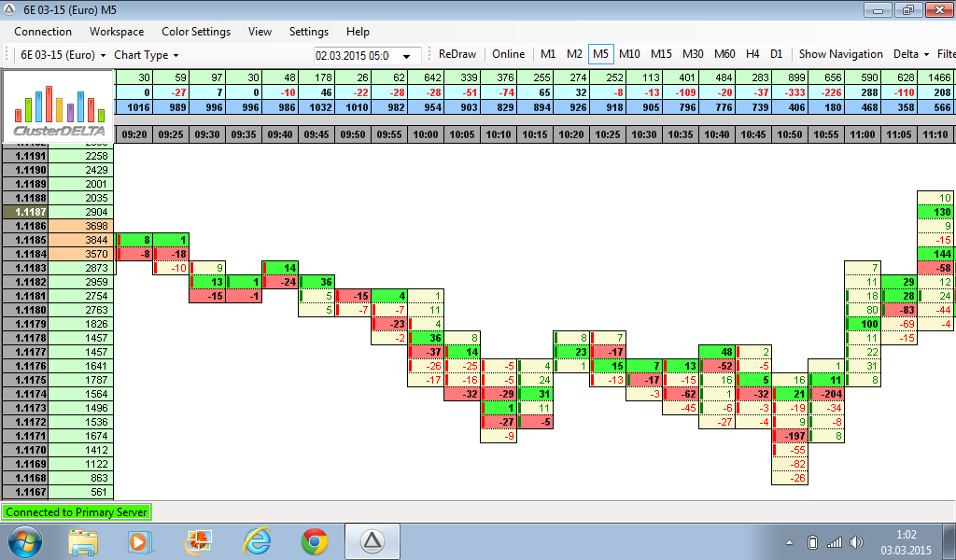Click volume value 3698
The image size is (956, 560).
[81, 226]
